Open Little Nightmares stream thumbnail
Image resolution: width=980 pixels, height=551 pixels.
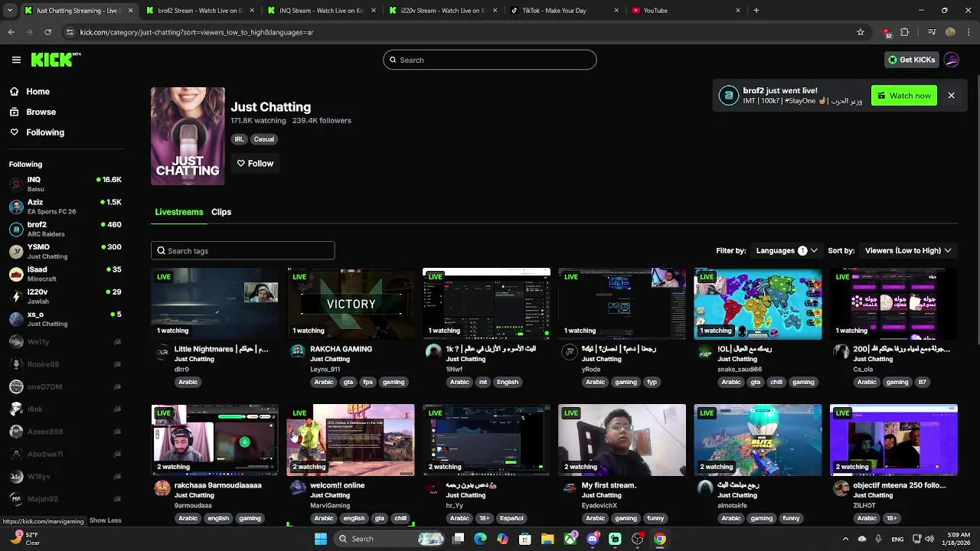pyautogui.click(x=214, y=304)
